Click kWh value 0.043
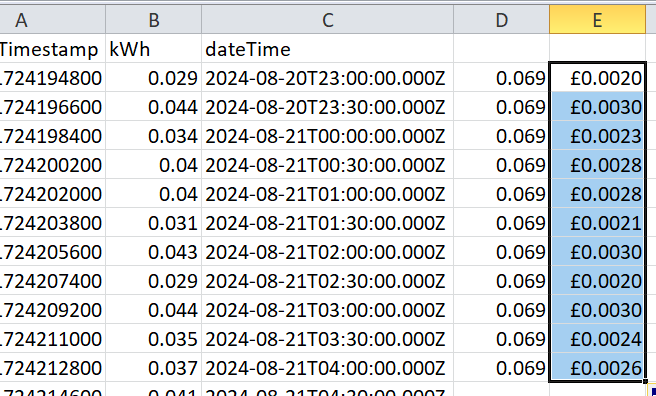This screenshot has width=656, height=396. (x=154, y=252)
